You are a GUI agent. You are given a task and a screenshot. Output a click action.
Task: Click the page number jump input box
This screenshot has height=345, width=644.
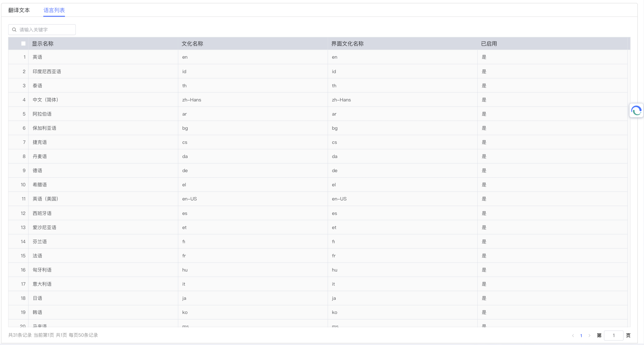point(613,335)
